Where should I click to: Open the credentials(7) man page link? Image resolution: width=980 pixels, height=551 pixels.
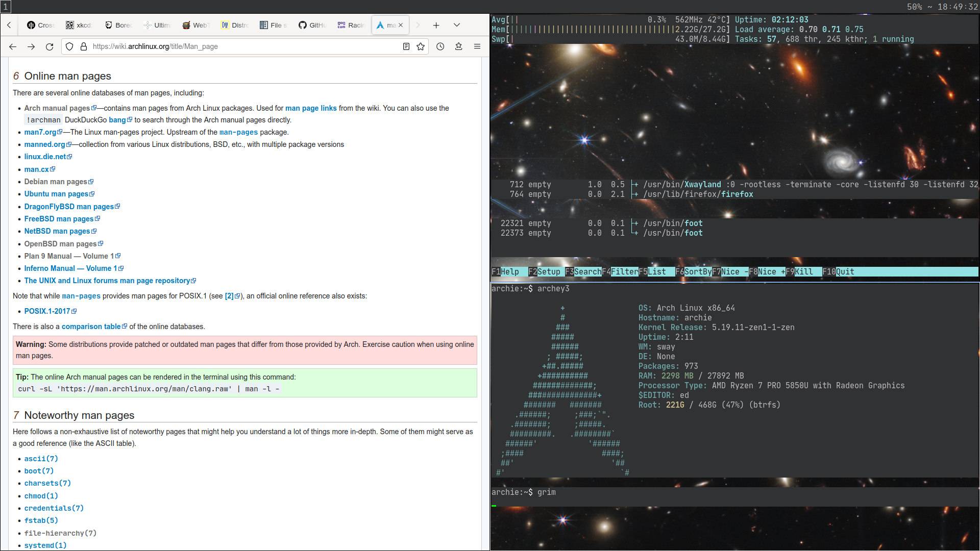coord(54,508)
